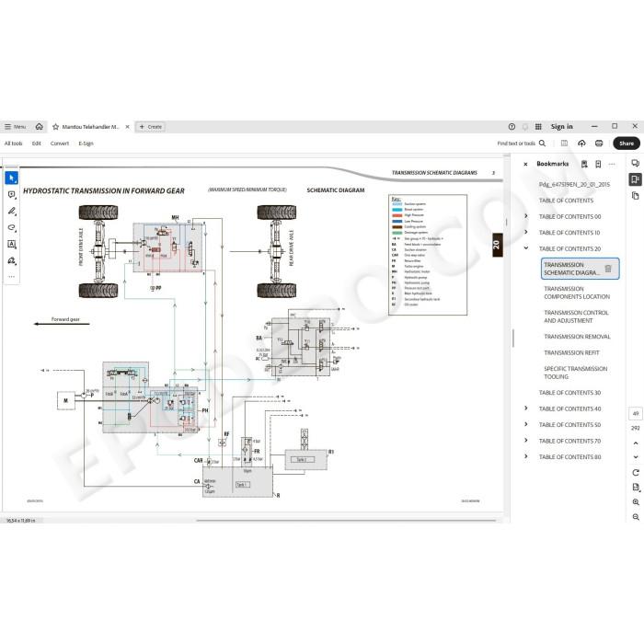The width and height of the screenshot is (644, 644).
Task: Select the freehand draw loop tool
Action: click(11, 227)
